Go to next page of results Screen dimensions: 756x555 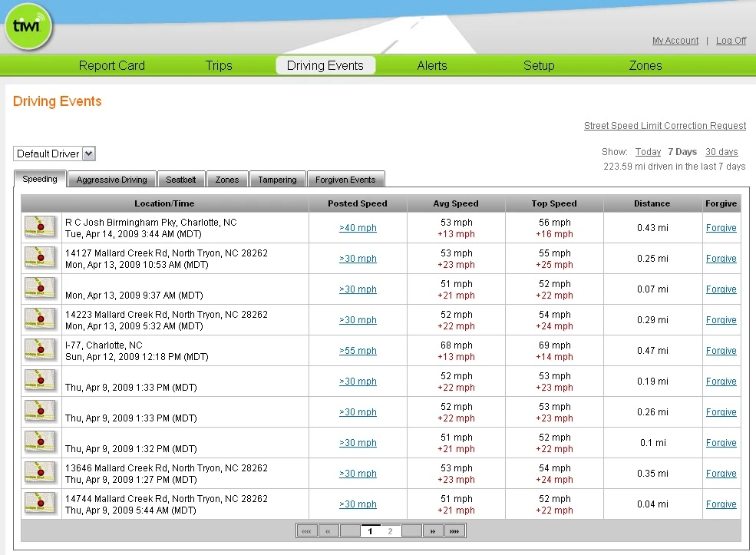[x=433, y=531]
